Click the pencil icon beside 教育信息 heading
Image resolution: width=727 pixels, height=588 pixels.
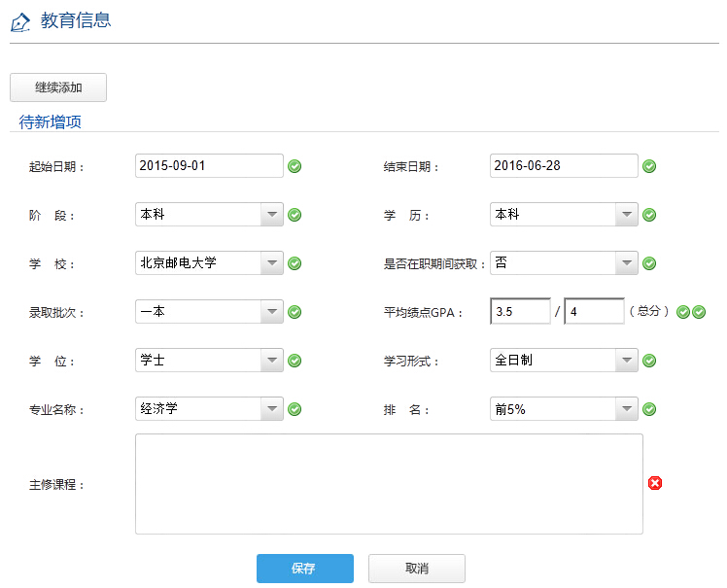20,21
